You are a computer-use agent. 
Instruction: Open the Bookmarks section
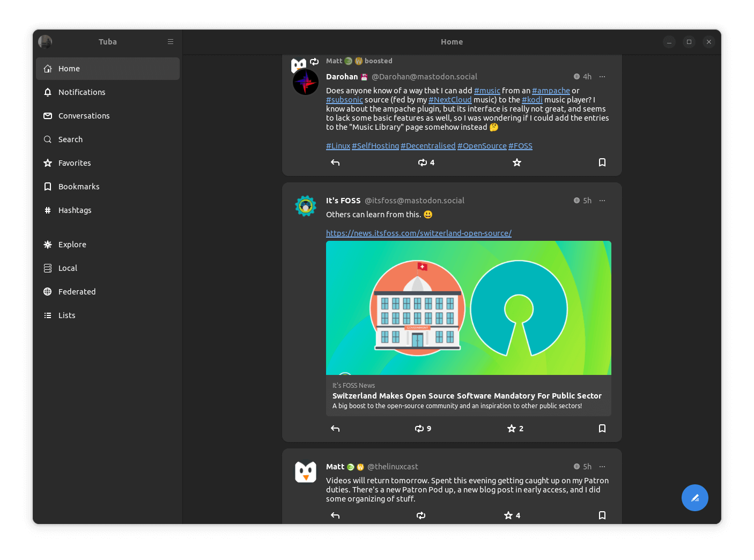78,186
